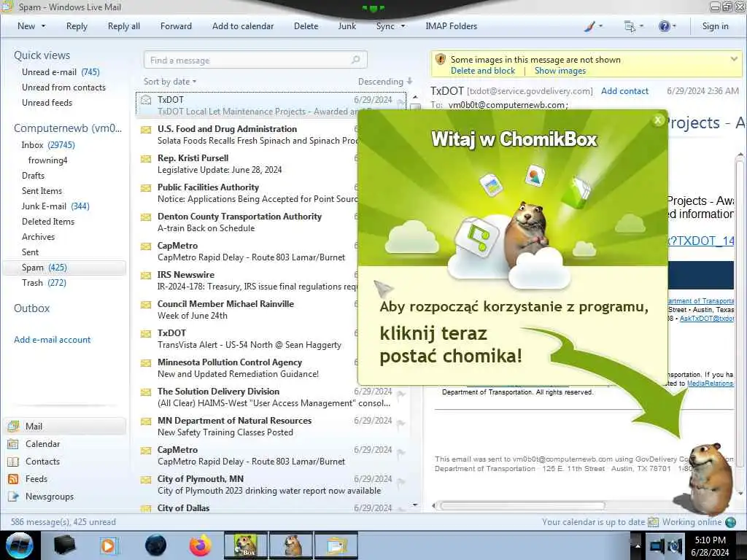Show hidden tray icons arrow
The image size is (747, 560).
pos(638,545)
